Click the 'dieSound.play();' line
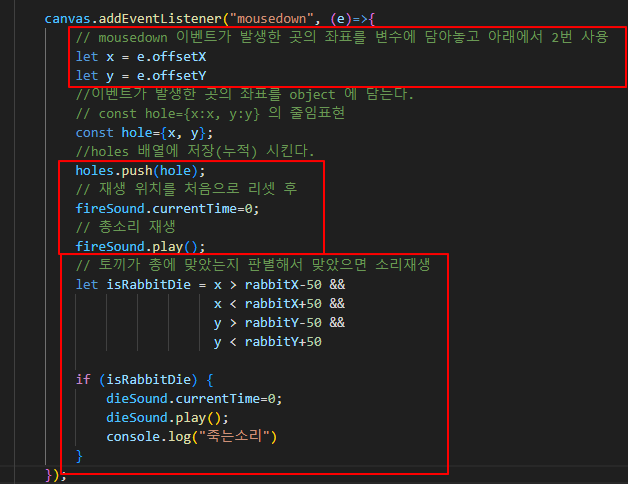Screen dimensions: 628x484 [167, 417]
